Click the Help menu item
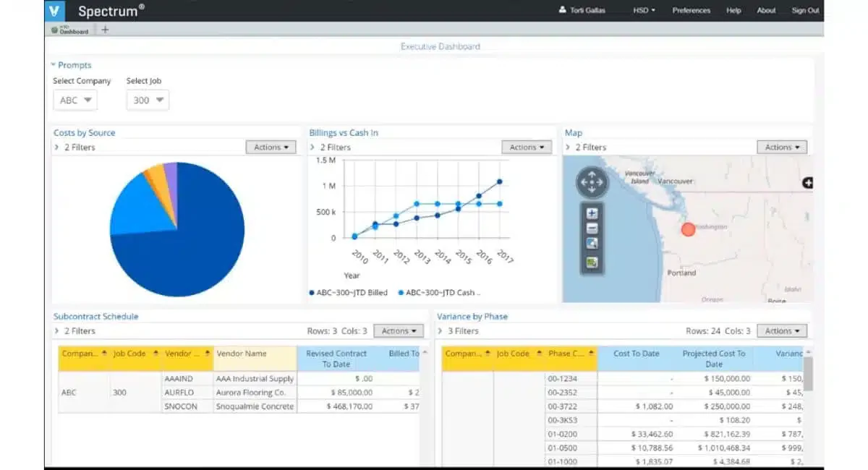The width and height of the screenshot is (868, 470). (x=733, y=10)
